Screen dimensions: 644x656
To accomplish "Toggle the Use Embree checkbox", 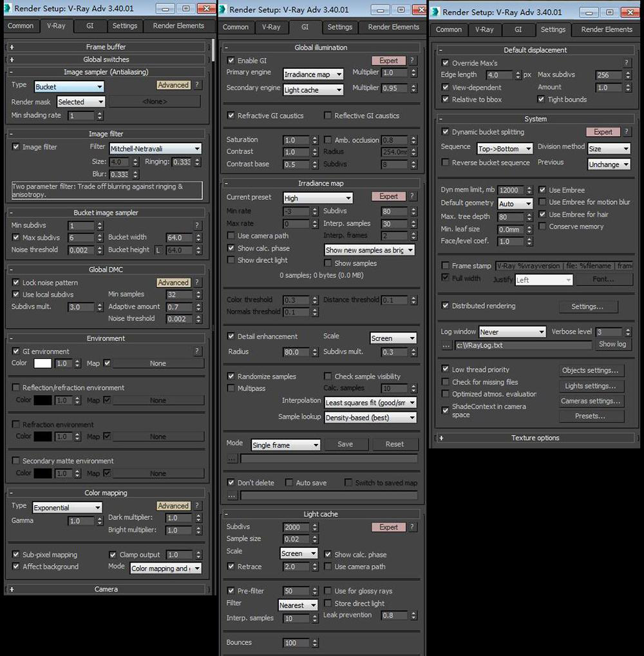I will pyautogui.click(x=542, y=190).
